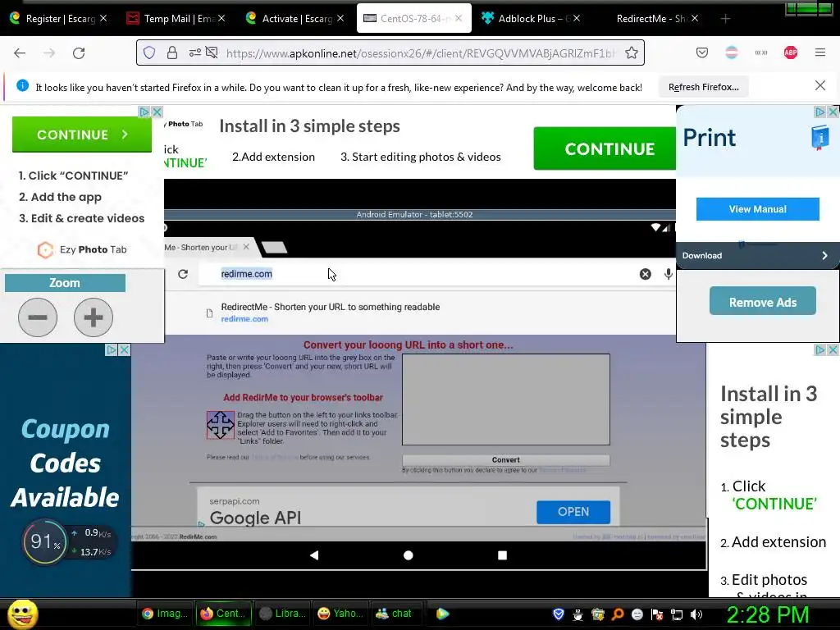Switch to the Adblock Plus tab
This screenshot has width=840, height=630.
click(529, 19)
